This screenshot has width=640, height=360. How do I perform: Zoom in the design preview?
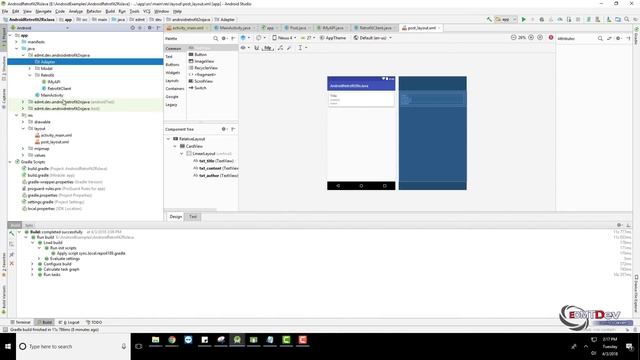pyautogui.click(x=531, y=38)
